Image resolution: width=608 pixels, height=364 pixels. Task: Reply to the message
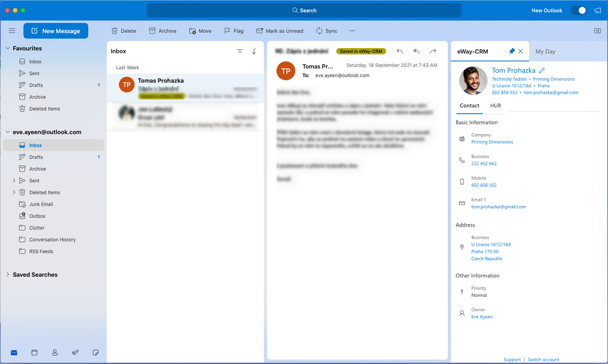[x=400, y=51]
